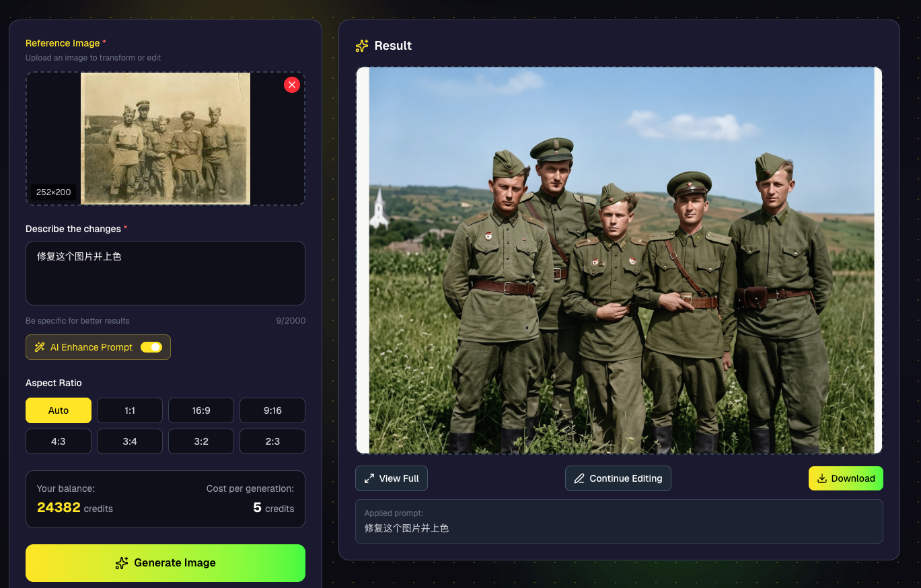Remove the uploaded reference image
The image size is (921, 588).
click(291, 85)
